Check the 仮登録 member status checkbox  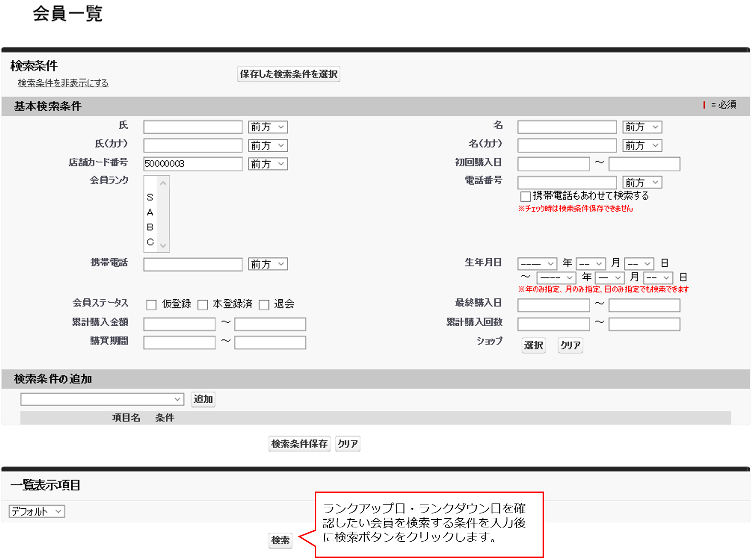(151, 305)
